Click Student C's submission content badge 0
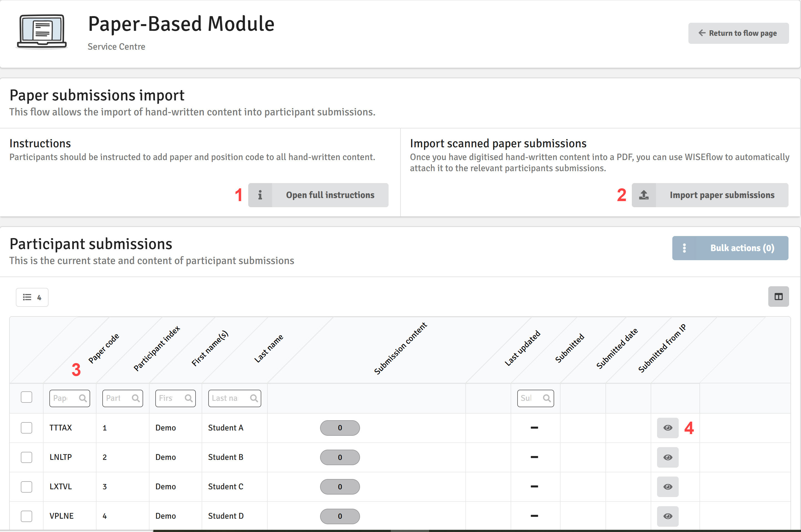801x532 pixels. coord(340,487)
